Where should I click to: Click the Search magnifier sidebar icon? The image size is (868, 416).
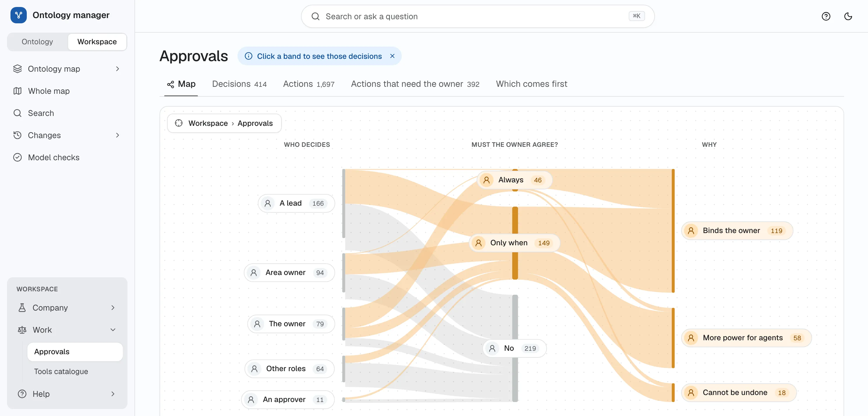[17, 113]
